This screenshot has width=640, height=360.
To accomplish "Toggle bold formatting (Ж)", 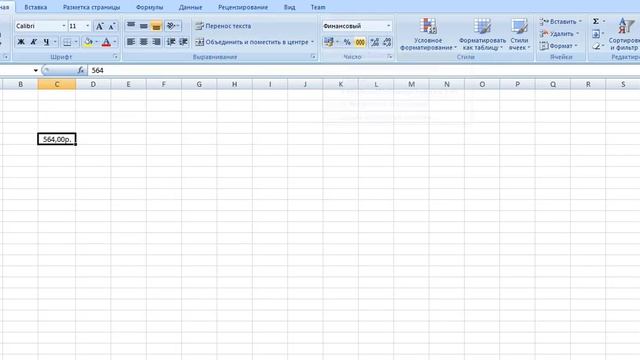I will point(21,42).
